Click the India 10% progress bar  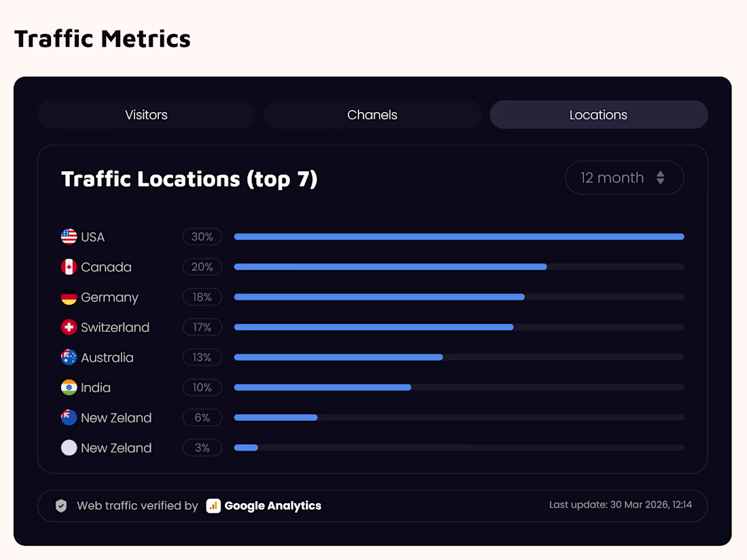459,388
